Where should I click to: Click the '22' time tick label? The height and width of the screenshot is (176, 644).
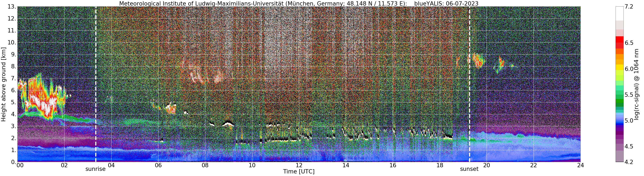pos(534,165)
